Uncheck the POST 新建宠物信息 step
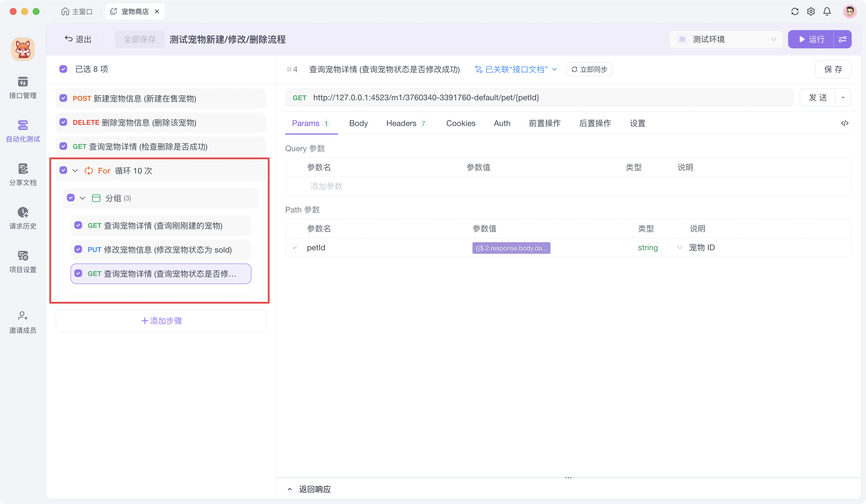This screenshot has width=866, height=504. coord(63,98)
